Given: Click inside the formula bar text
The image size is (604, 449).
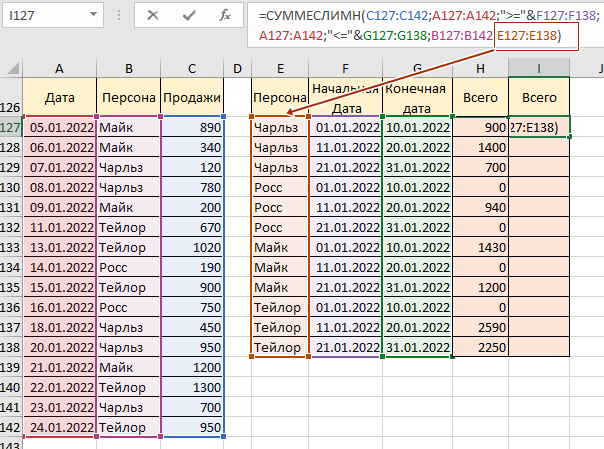Looking at the screenshot, I should click(424, 25).
